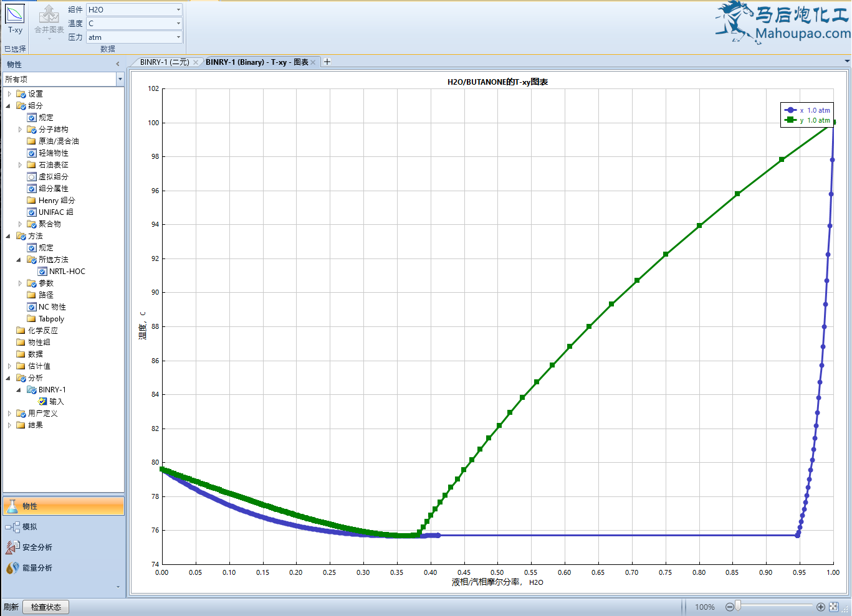852x616 pixels.
Task: Expand navigation pane options arrow below 能量分析
Action: [118, 587]
